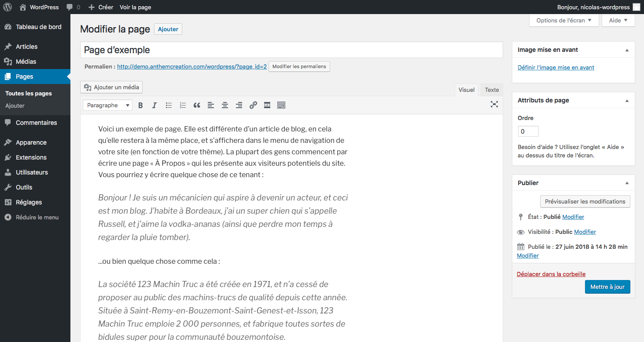This screenshot has height=342, width=644.
Task: Click inside the Ordre number field
Action: click(528, 131)
